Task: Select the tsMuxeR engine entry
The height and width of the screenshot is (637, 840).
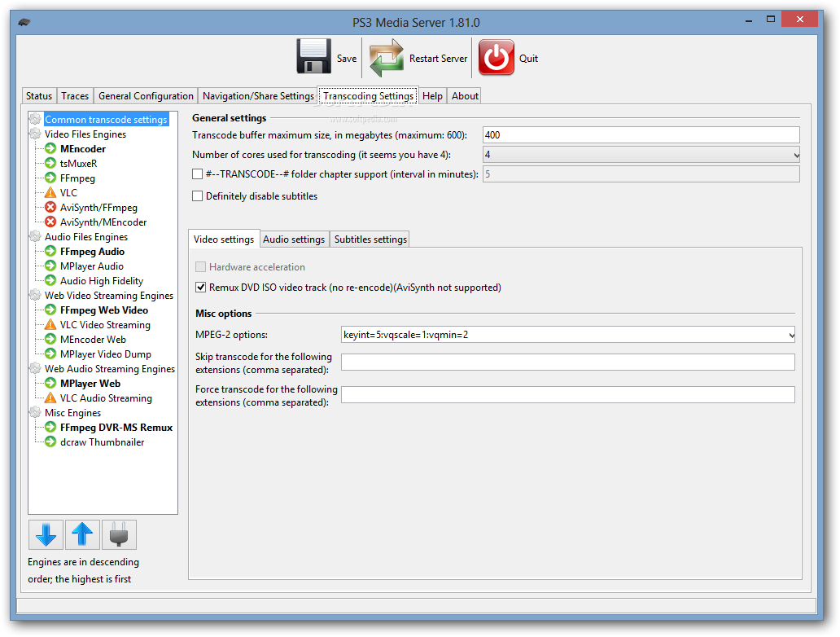Action: point(78,164)
